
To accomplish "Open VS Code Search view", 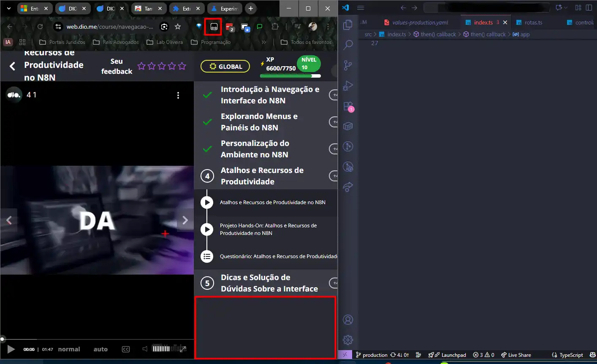I will click(348, 45).
